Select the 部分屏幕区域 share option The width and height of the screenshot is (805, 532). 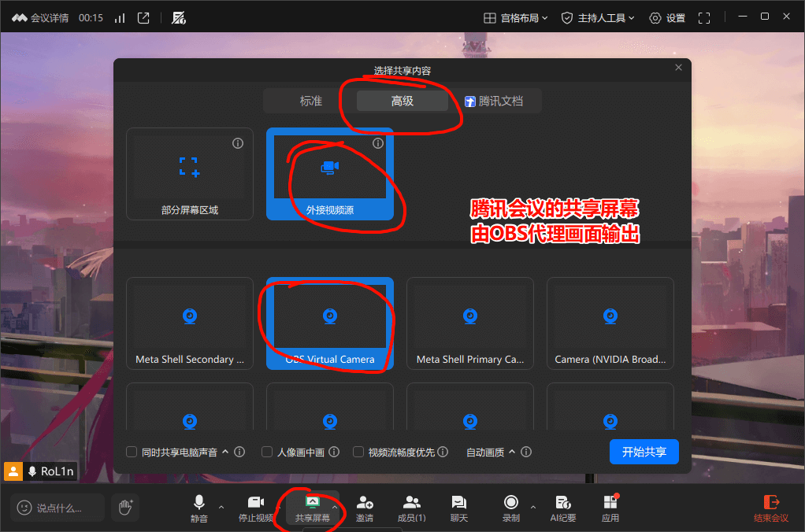click(x=190, y=174)
